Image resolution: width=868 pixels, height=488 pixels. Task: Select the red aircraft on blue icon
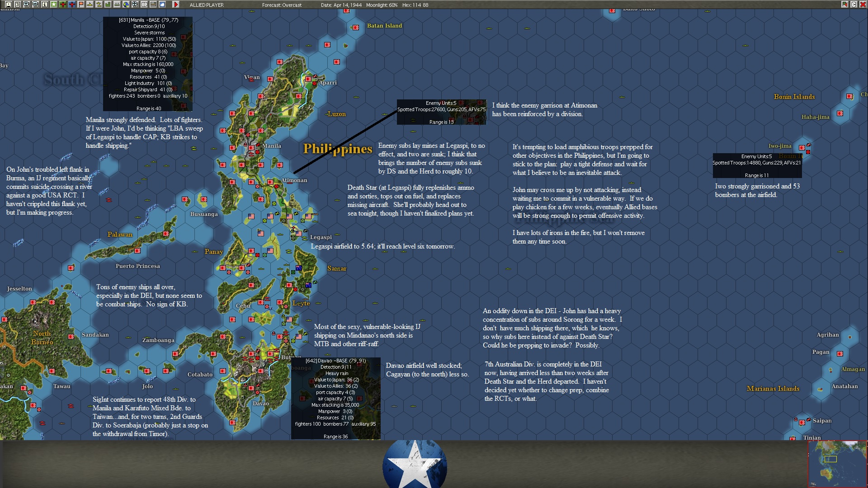[x=72, y=5]
